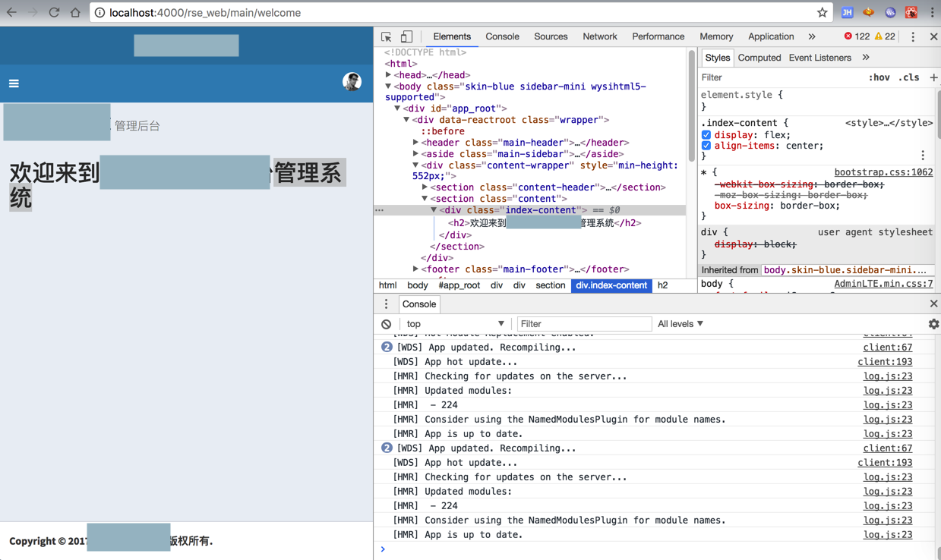
Task: Open the 'All levels' log filter dropdown
Action: coord(680,324)
